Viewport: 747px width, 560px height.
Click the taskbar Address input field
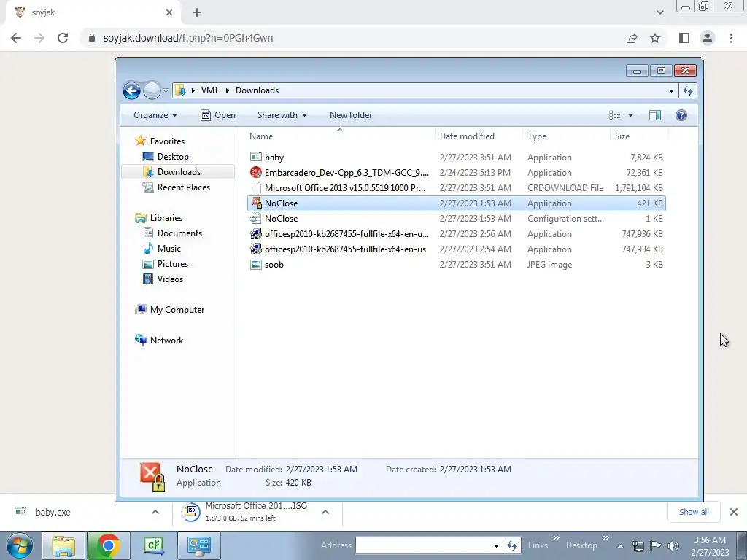point(424,545)
